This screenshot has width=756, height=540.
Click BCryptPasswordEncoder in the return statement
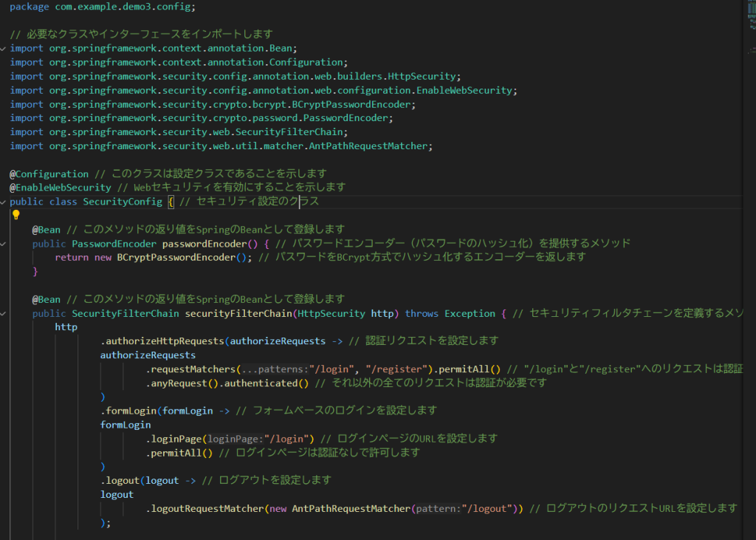(x=174, y=257)
